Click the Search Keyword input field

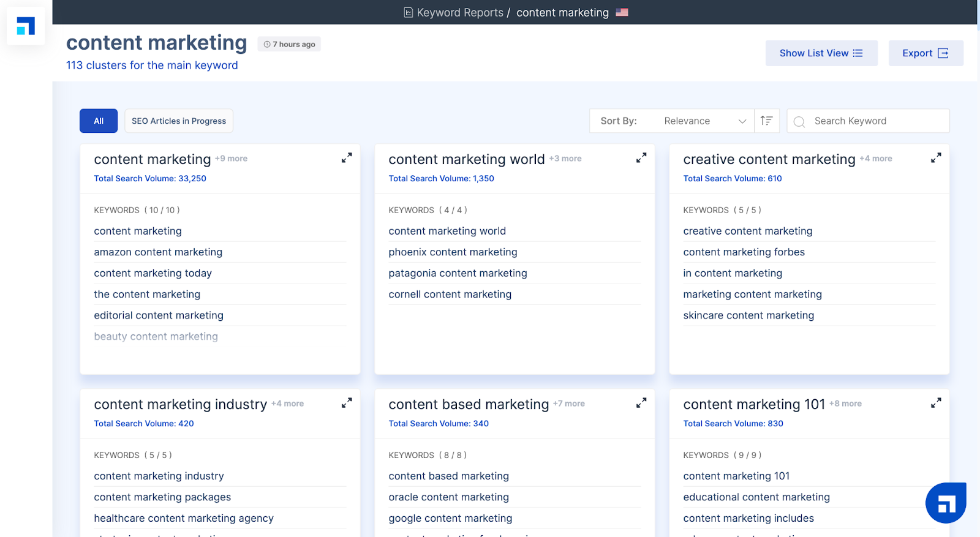[x=876, y=121]
